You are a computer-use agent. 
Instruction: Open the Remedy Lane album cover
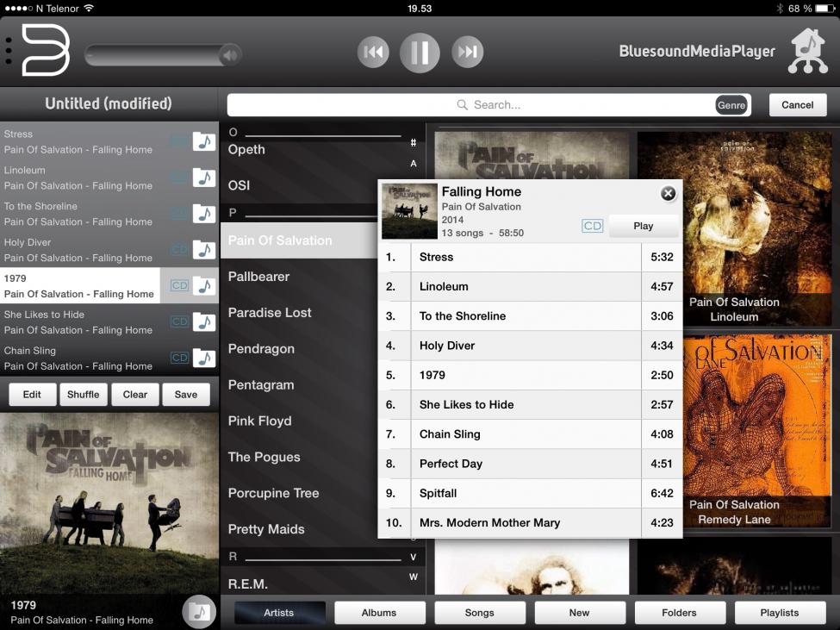[757, 432]
